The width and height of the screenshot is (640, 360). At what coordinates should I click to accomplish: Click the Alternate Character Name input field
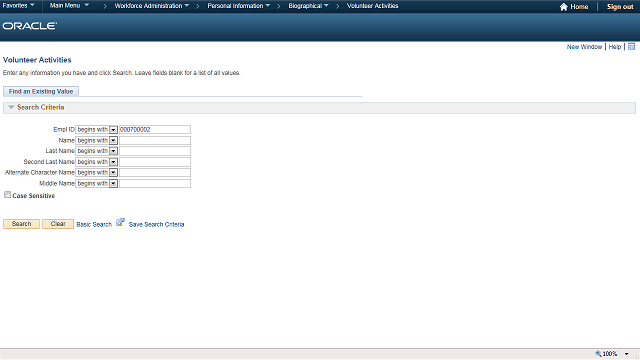coord(155,173)
